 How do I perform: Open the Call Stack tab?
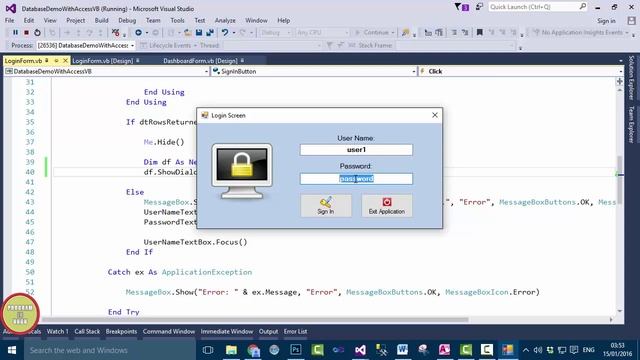[87, 331]
